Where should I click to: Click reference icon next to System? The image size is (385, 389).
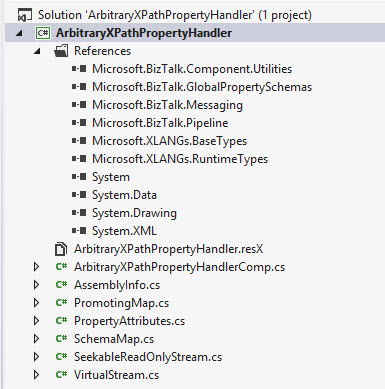(79, 177)
